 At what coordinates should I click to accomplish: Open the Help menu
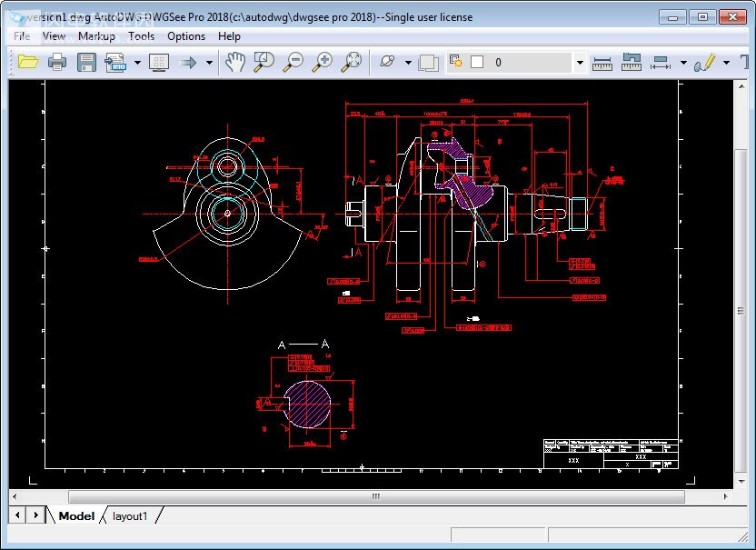tap(229, 36)
